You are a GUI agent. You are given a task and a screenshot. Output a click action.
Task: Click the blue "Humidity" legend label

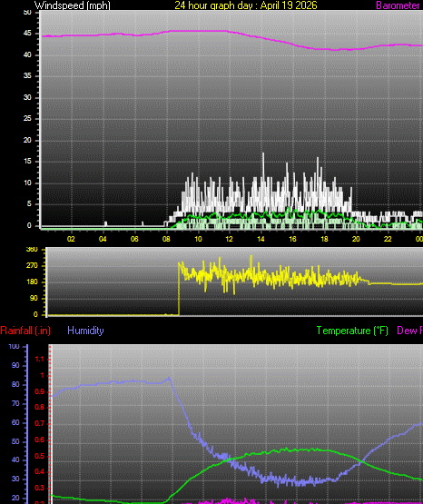tap(85, 331)
